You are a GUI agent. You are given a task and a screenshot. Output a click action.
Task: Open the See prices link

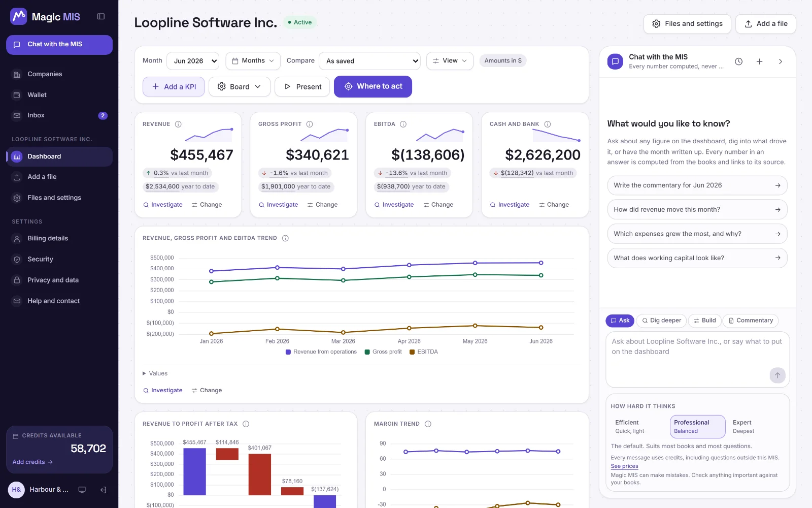(624, 466)
